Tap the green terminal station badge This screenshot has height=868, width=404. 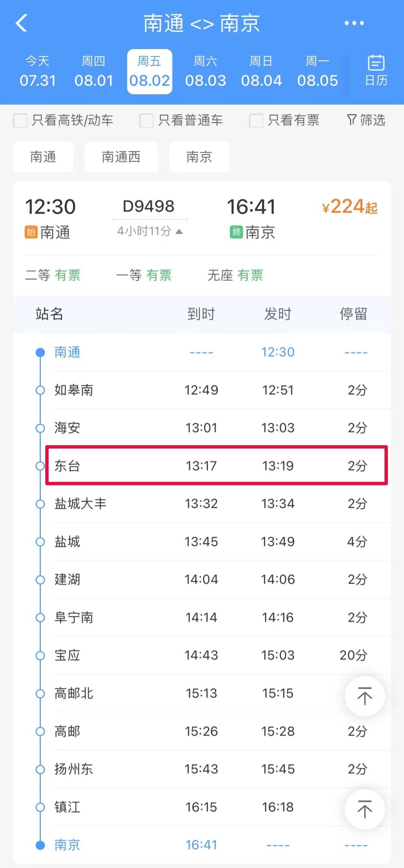tap(236, 232)
